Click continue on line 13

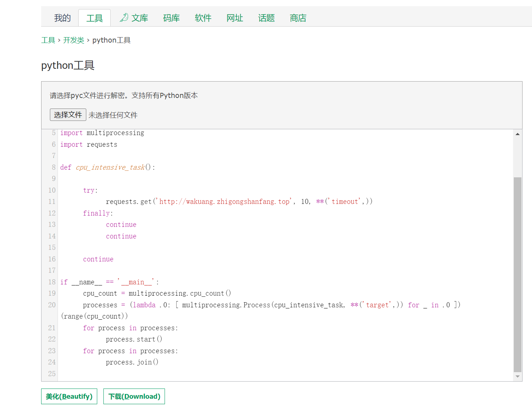(121, 225)
